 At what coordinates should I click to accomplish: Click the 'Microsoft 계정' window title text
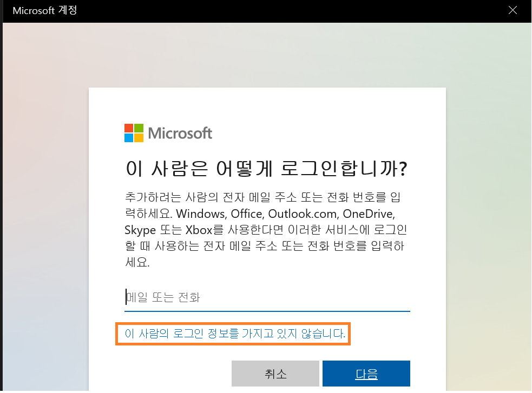click(45, 10)
